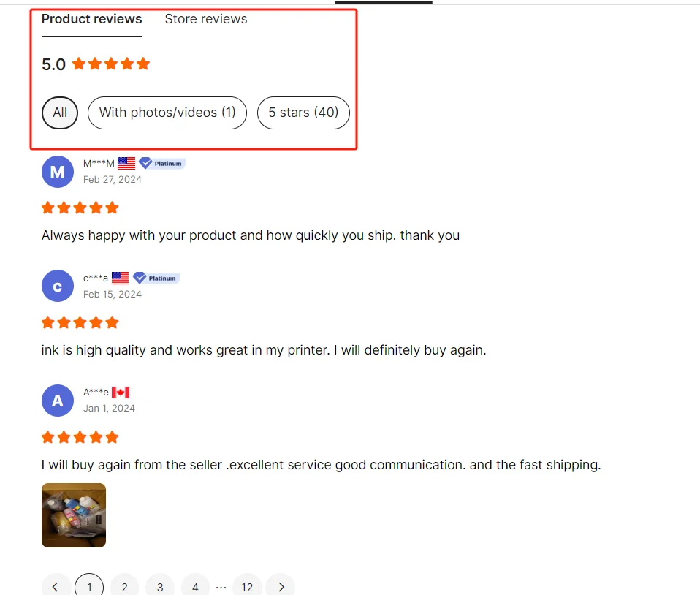
Task: Click A***e's round A avatar
Action: point(58,401)
